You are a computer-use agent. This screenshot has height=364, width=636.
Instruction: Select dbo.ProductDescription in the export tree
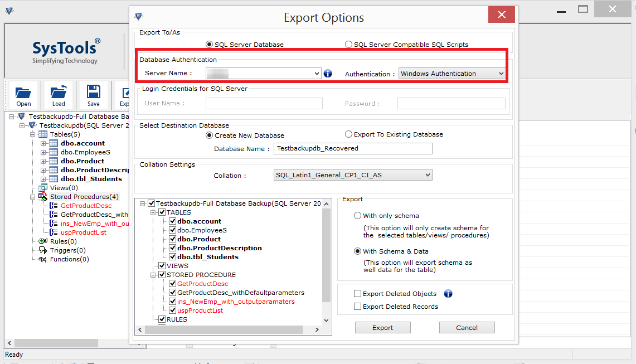click(220, 248)
